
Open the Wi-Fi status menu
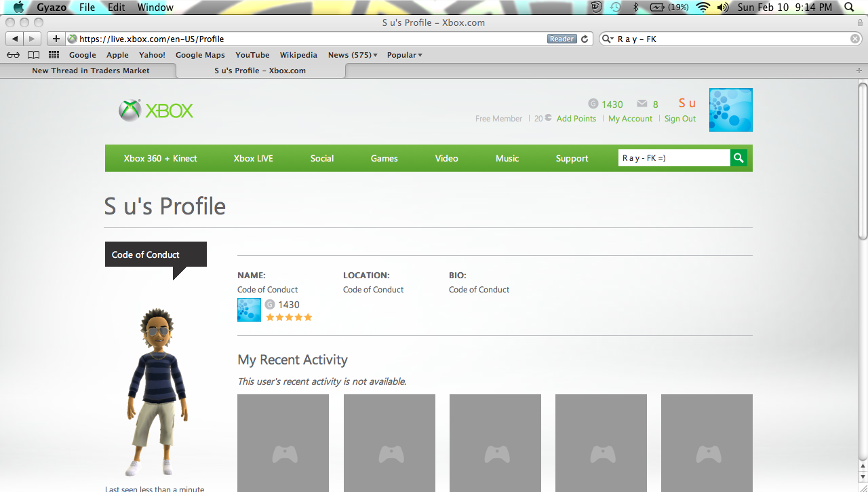pos(703,7)
